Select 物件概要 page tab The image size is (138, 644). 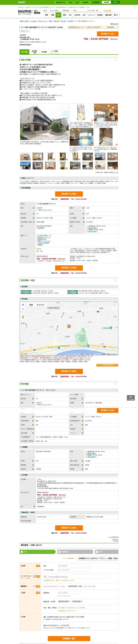(44, 52)
